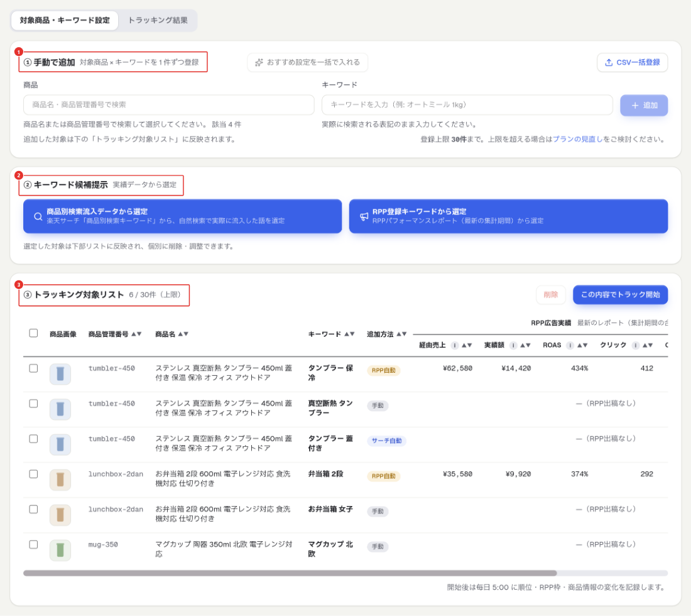Viewport: 691px width, 616px height.
Task: Sort by 追加方法 column arrows
Action: (x=401, y=334)
